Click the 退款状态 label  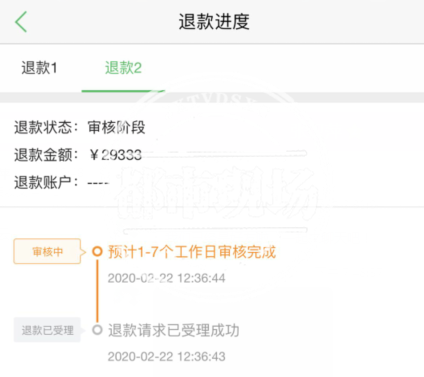46,127
